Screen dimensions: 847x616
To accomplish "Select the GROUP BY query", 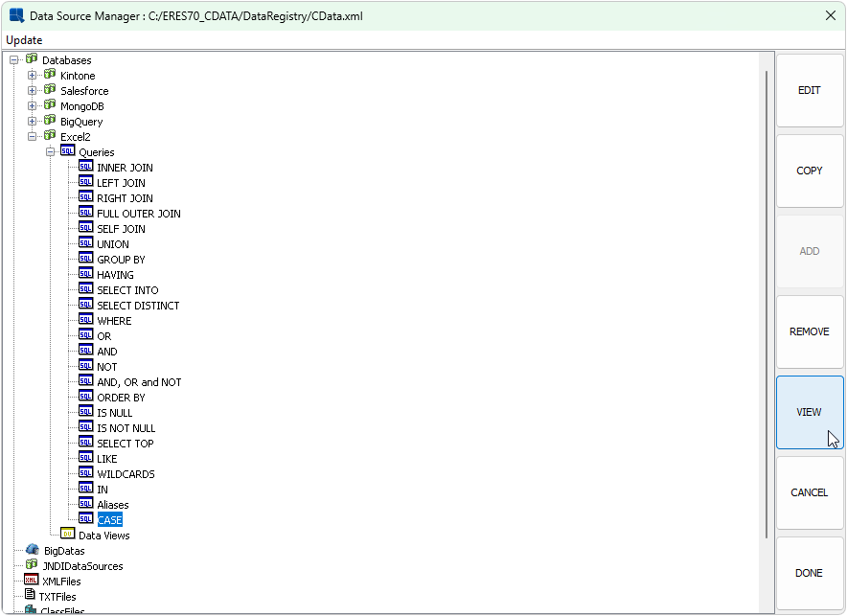I will tap(121, 260).
